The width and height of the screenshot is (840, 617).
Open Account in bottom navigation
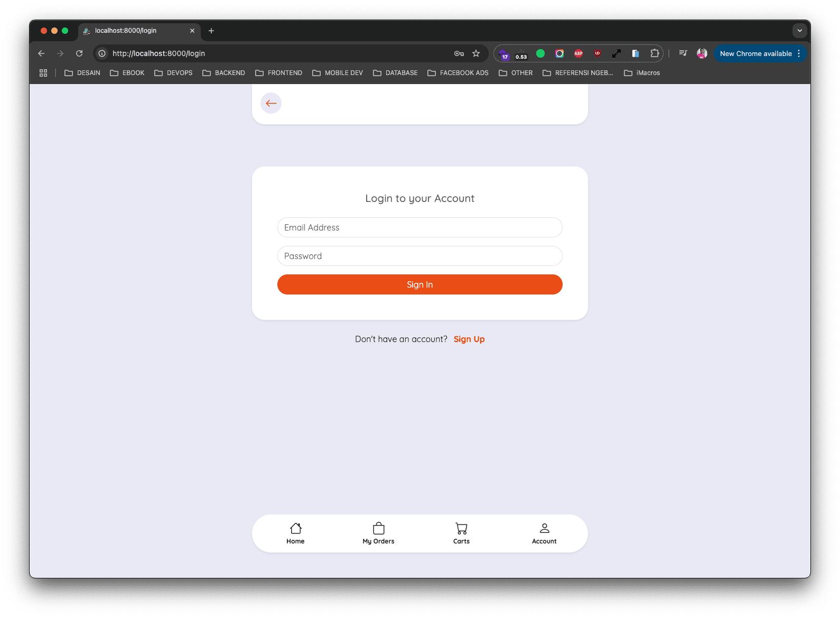click(544, 533)
